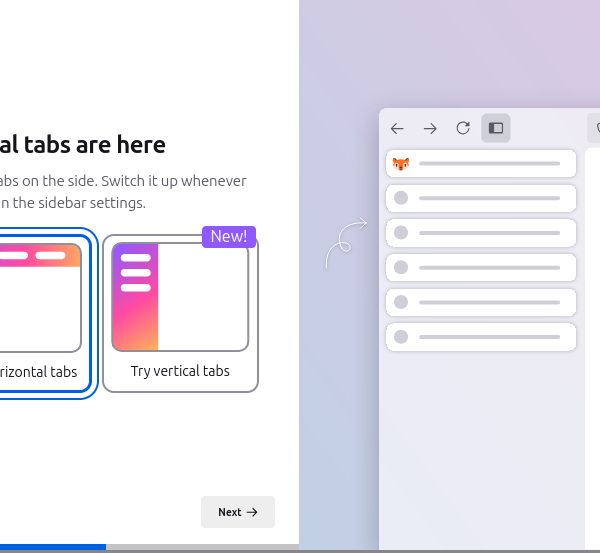Click the forward arrow in the browser illustration
This screenshot has height=553, width=600.
(x=430, y=128)
